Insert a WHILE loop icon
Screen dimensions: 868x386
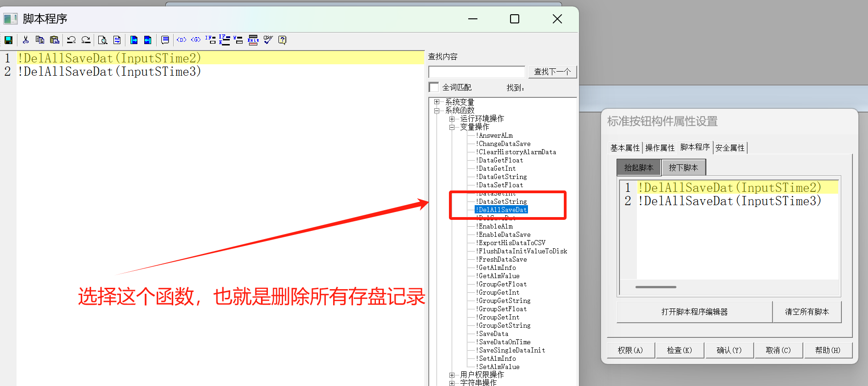[238, 40]
